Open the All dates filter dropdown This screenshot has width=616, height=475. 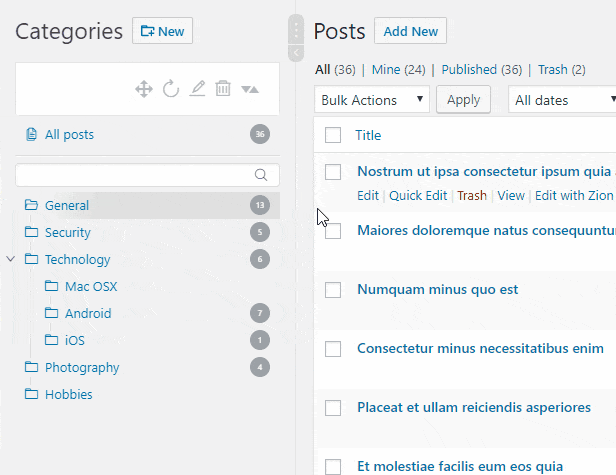point(561,100)
